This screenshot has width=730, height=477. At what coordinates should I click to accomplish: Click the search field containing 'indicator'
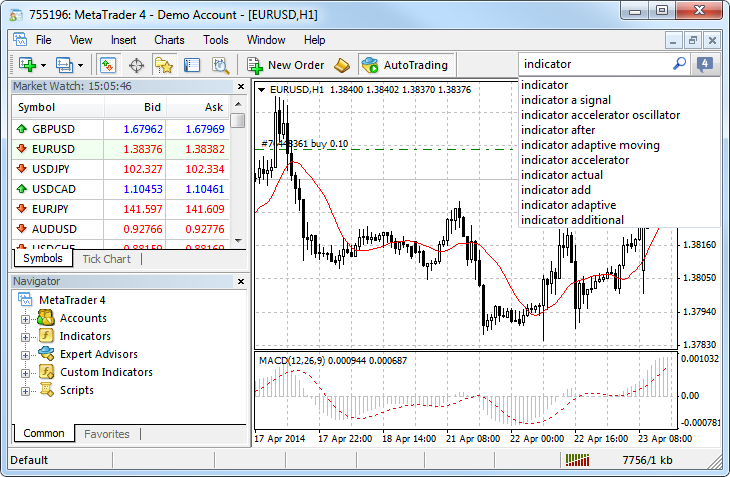point(594,64)
